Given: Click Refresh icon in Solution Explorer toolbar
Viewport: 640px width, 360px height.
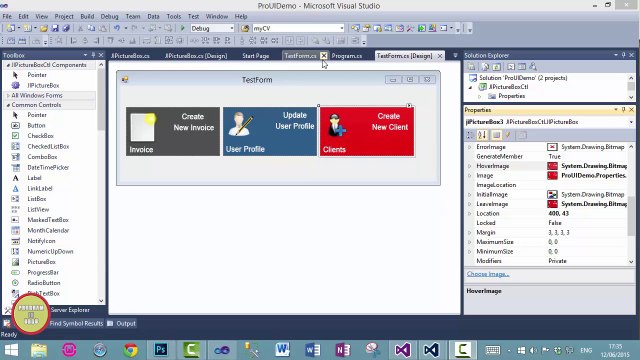Looking at the screenshot, I should (x=496, y=67).
